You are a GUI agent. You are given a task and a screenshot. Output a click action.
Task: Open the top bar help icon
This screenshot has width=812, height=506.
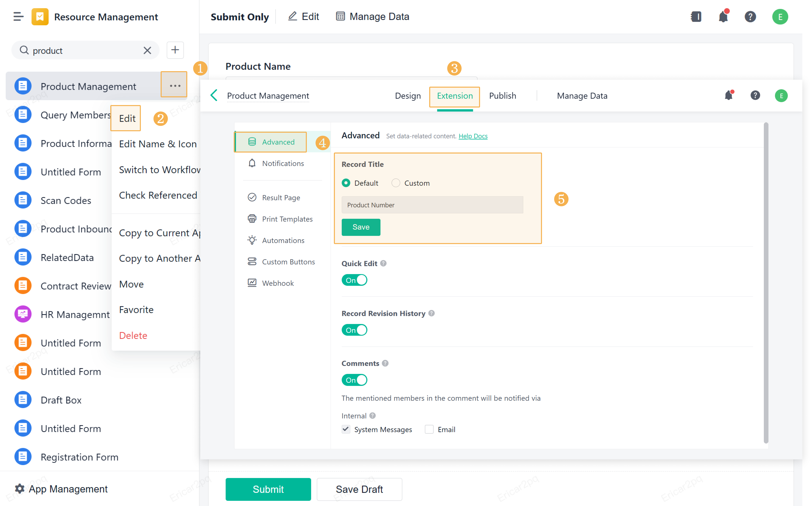click(750, 16)
